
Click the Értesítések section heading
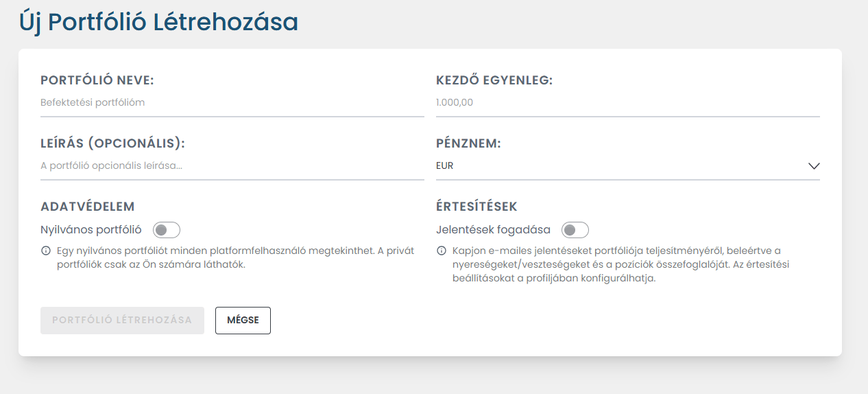click(477, 207)
